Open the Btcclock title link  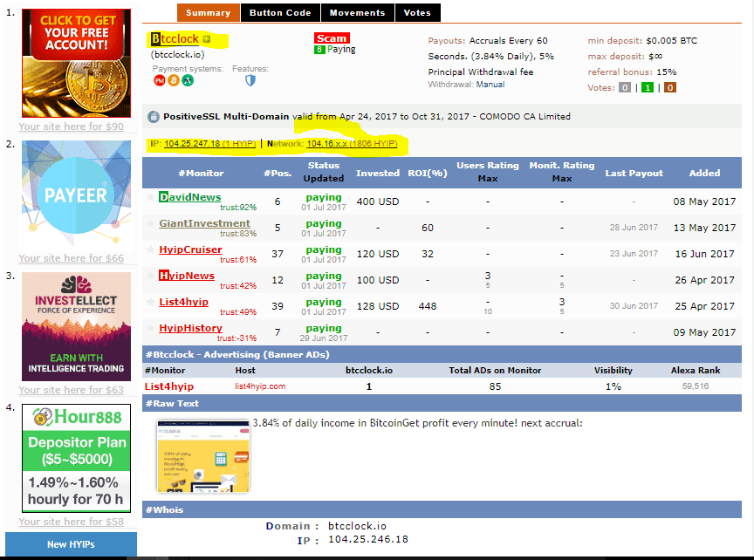tap(175, 39)
